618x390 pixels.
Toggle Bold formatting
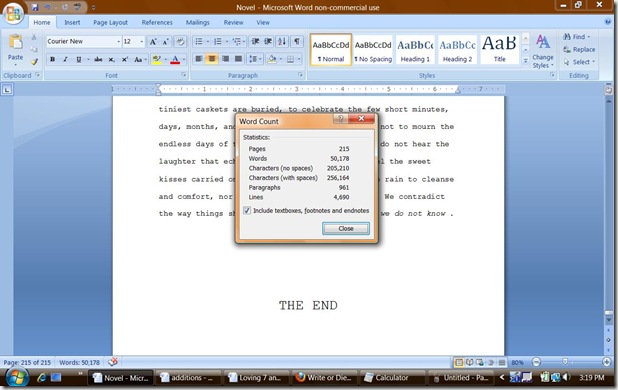52,59
